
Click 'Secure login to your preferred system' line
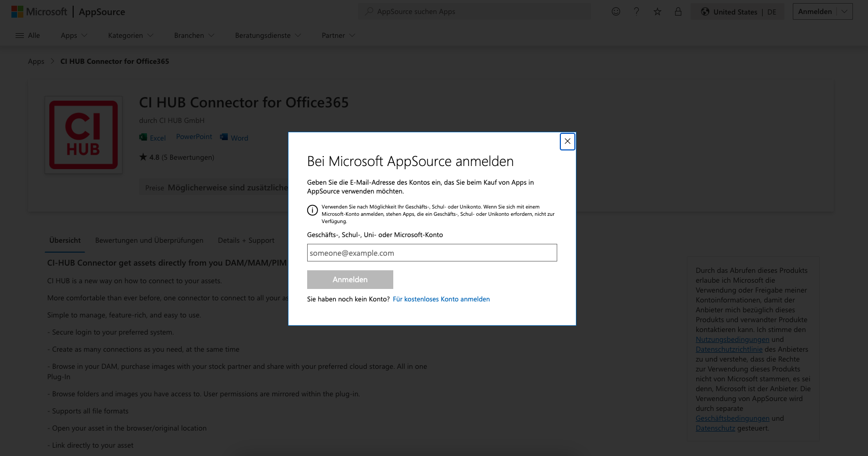[111, 332]
